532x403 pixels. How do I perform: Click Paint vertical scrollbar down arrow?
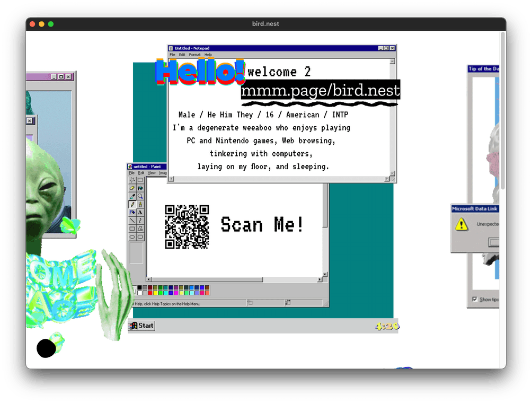click(325, 274)
